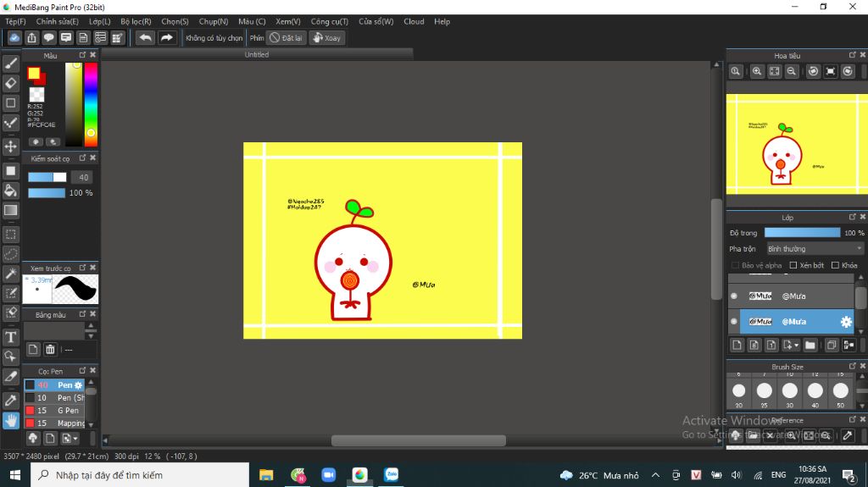This screenshot has height=487, width=868.
Task: Click the canvas horizontal scrollbar
Action: coord(418,440)
